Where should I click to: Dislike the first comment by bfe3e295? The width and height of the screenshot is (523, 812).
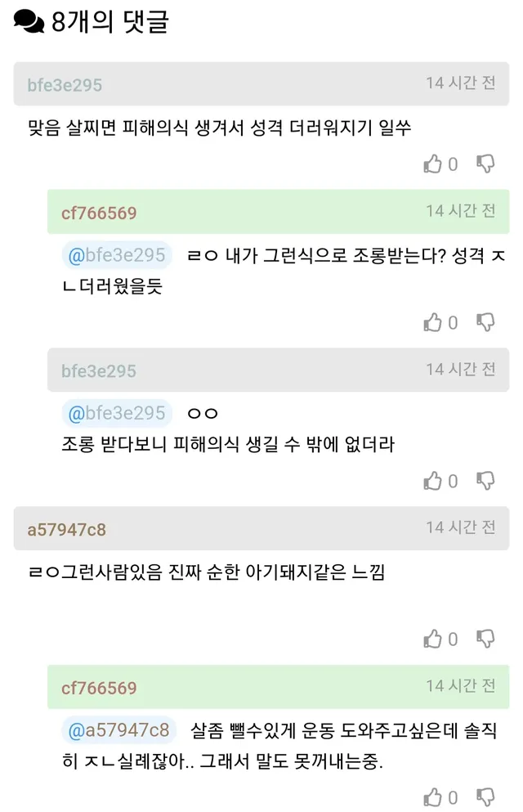pyautogui.click(x=485, y=164)
